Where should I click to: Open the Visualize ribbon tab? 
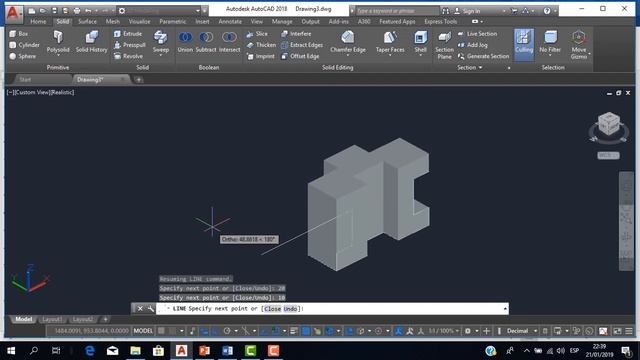pyautogui.click(x=140, y=21)
